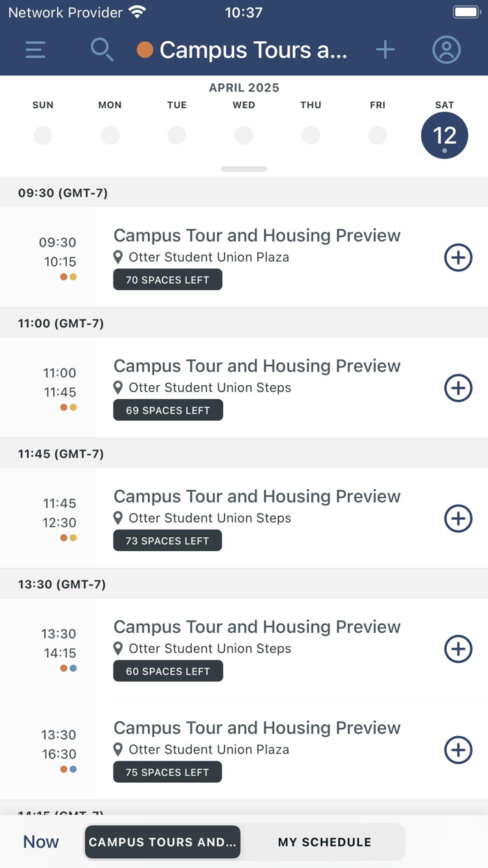Open the hamburger navigation menu
This screenshot has width=488, height=868.
point(35,50)
